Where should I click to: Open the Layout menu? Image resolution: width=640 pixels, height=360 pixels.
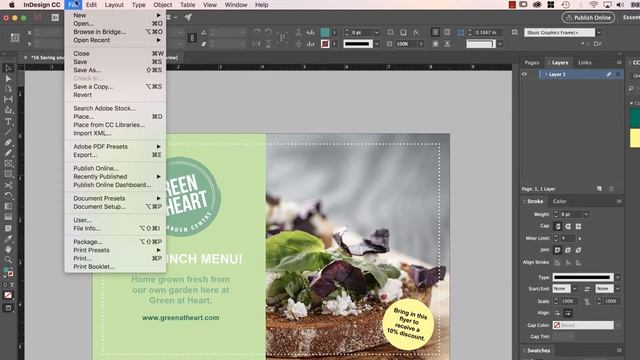114,5
